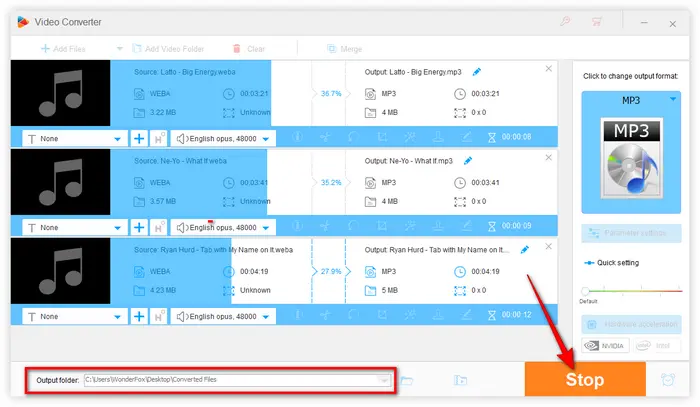Click the H subtitle icon in Ryan Hurd row
Image resolution: width=700 pixels, height=407 pixels.
(159, 316)
